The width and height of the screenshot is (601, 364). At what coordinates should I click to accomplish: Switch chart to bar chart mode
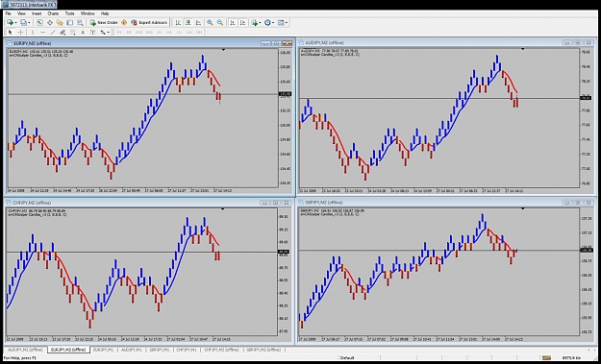pos(178,23)
